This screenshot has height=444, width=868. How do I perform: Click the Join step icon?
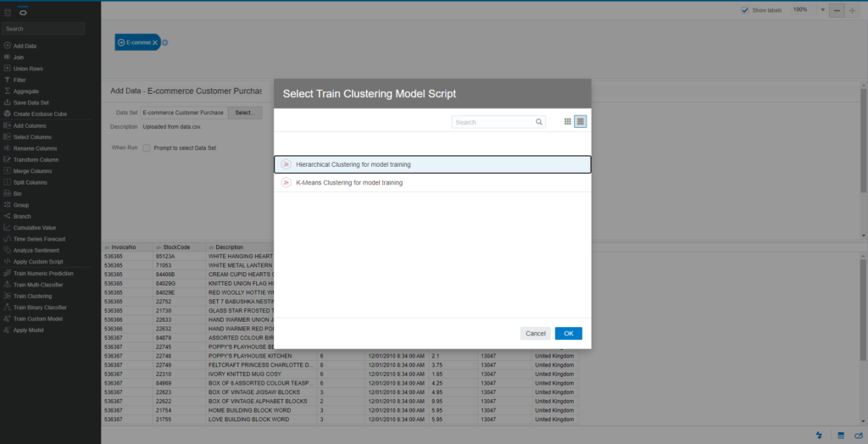tap(7, 57)
